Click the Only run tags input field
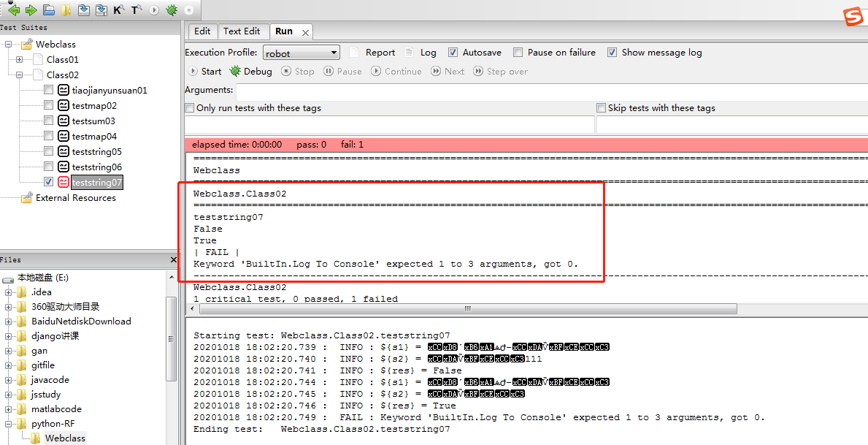 coord(390,125)
